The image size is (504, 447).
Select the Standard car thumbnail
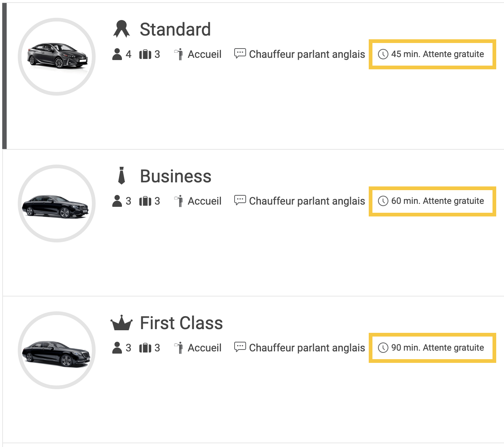(57, 57)
